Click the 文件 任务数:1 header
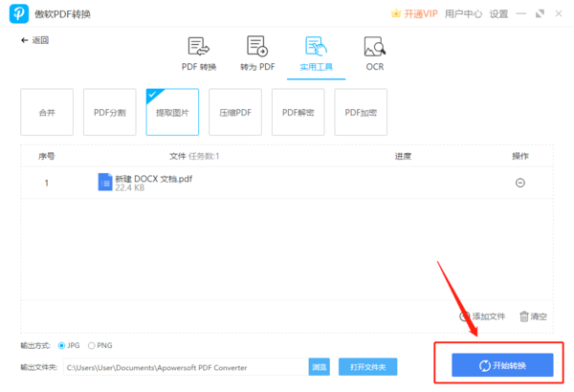Viewport: 574px width, 392px height. (194, 156)
